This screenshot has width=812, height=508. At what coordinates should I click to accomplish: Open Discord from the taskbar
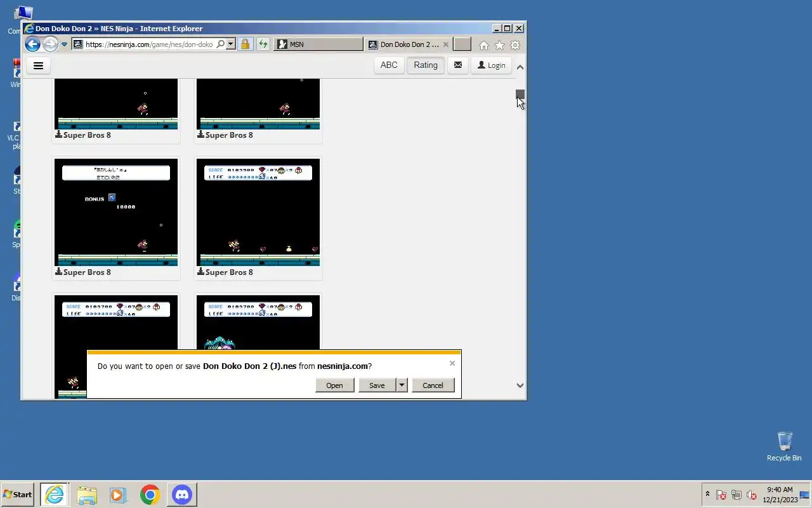click(182, 495)
